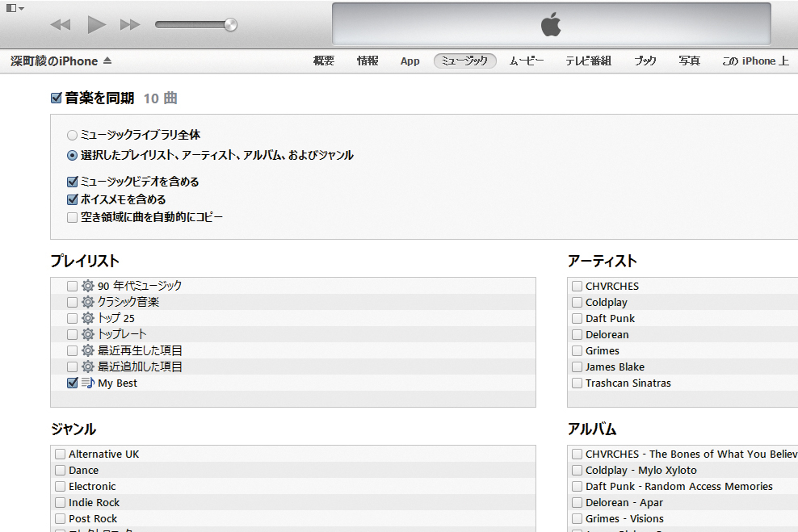Viewport: 798px width, 532px height.
Task: Switch to the 写真 tab
Action: [690, 61]
